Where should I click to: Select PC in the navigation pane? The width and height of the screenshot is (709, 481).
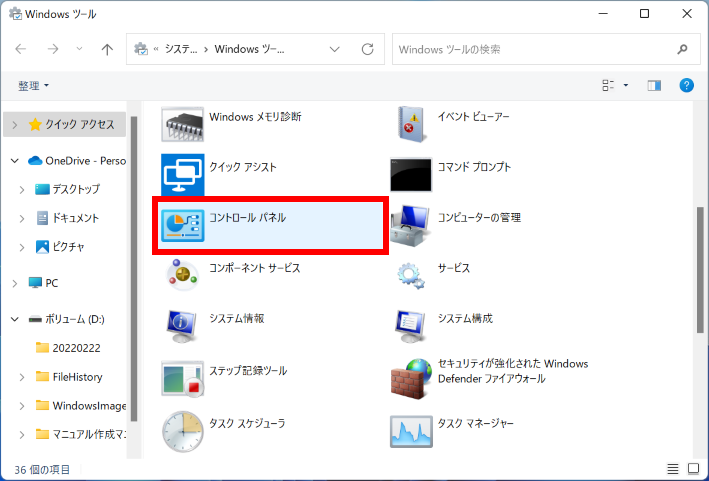[x=43, y=283]
